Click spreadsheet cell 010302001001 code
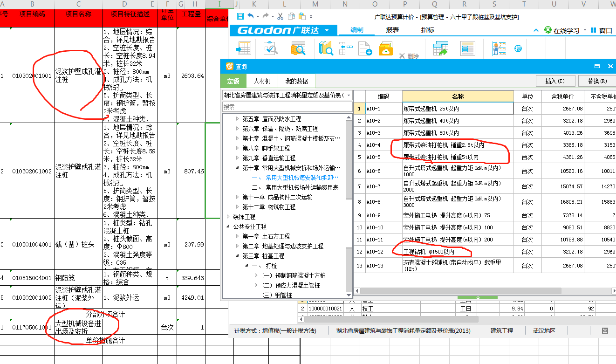This screenshot has width=616, height=364. [32, 75]
